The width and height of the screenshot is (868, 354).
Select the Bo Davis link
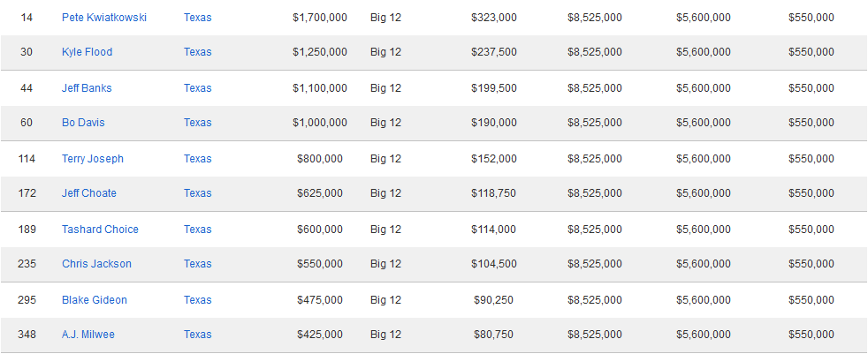pos(83,123)
